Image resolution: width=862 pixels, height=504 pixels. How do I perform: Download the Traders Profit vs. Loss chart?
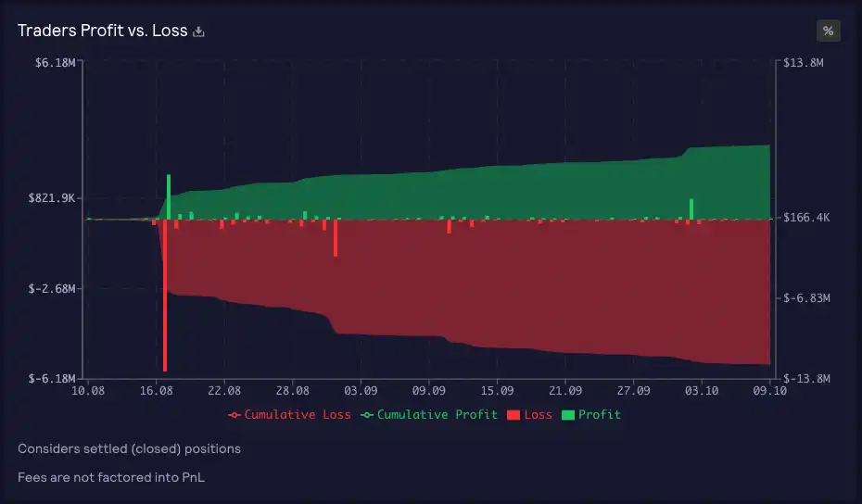[x=198, y=31]
